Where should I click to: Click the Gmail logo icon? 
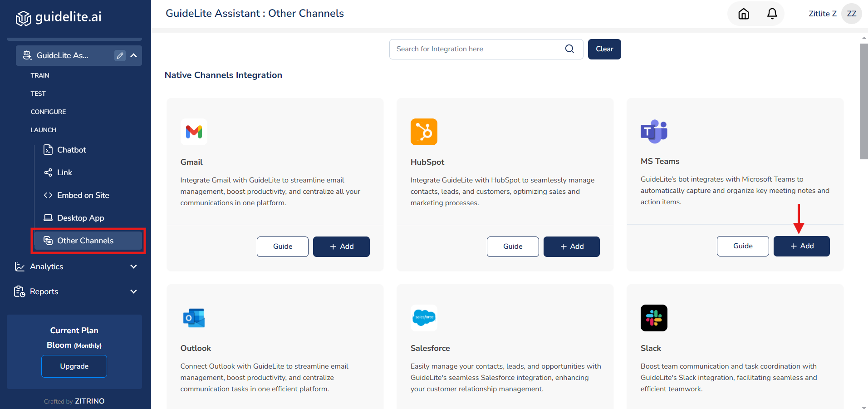click(x=194, y=132)
